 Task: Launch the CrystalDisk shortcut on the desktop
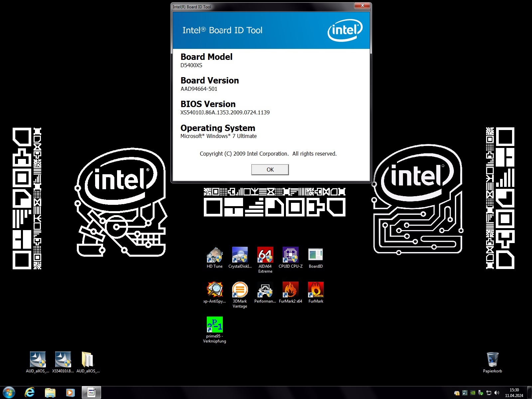point(240,255)
